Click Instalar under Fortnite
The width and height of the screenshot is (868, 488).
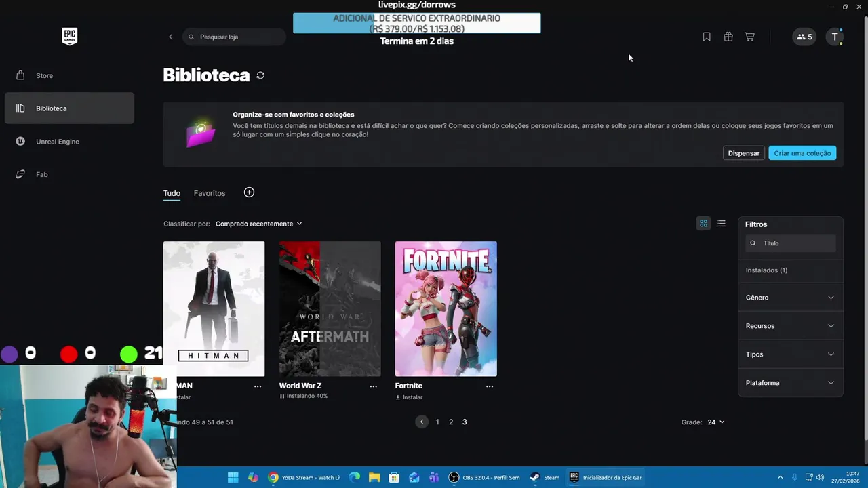[x=409, y=397]
